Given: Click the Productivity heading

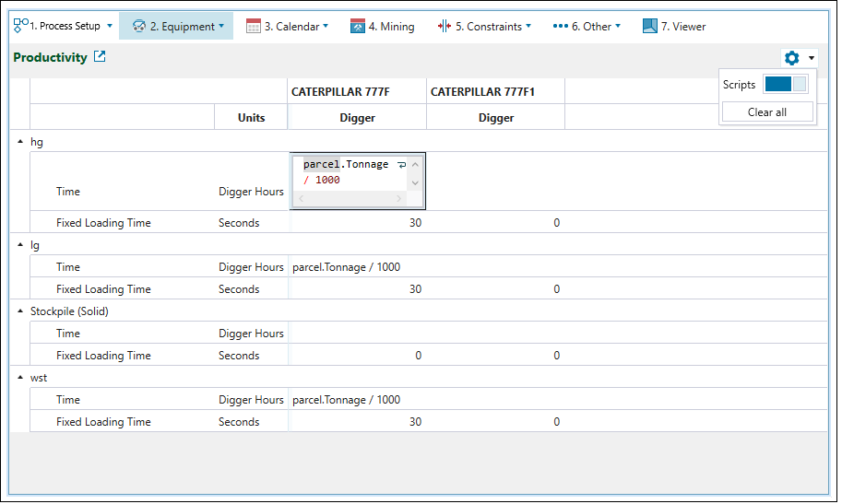Looking at the screenshot, I should pos(50,57).
